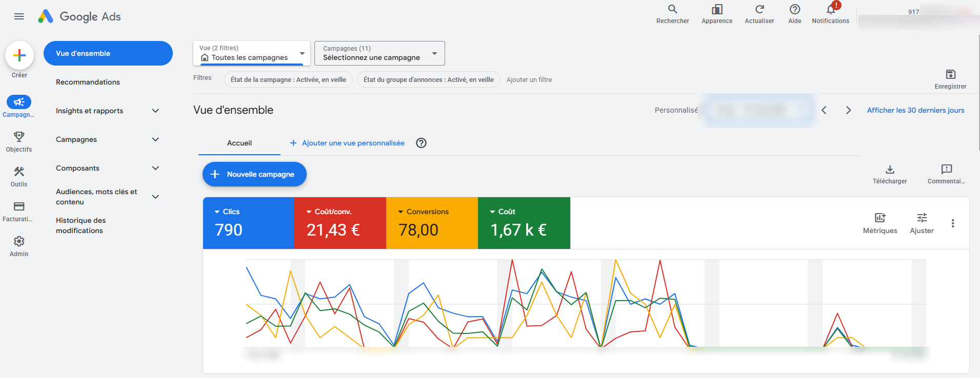
Task: Open the Rechercher search tool
Action: pyautogui.click(x=672, y=14)
